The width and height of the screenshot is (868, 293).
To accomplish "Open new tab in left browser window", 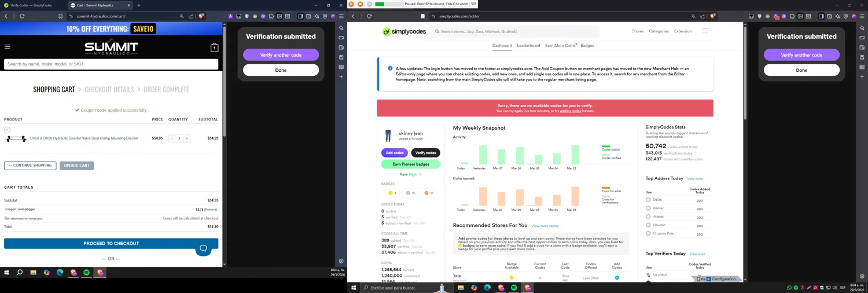I will click(138, 5).
